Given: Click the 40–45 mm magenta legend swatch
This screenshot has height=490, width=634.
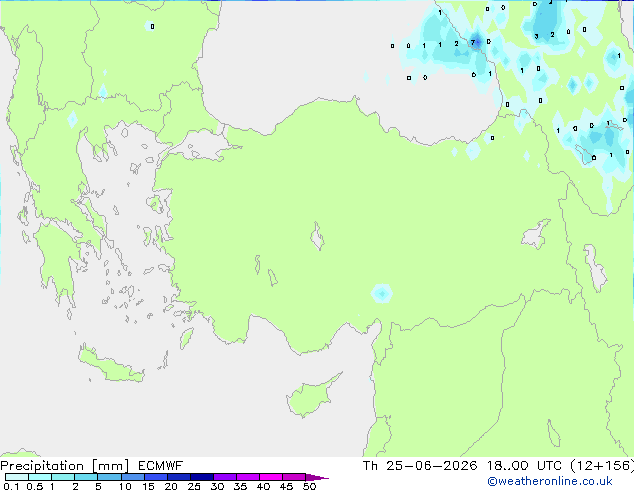Looking at the screenshot, I should (271, 477).
